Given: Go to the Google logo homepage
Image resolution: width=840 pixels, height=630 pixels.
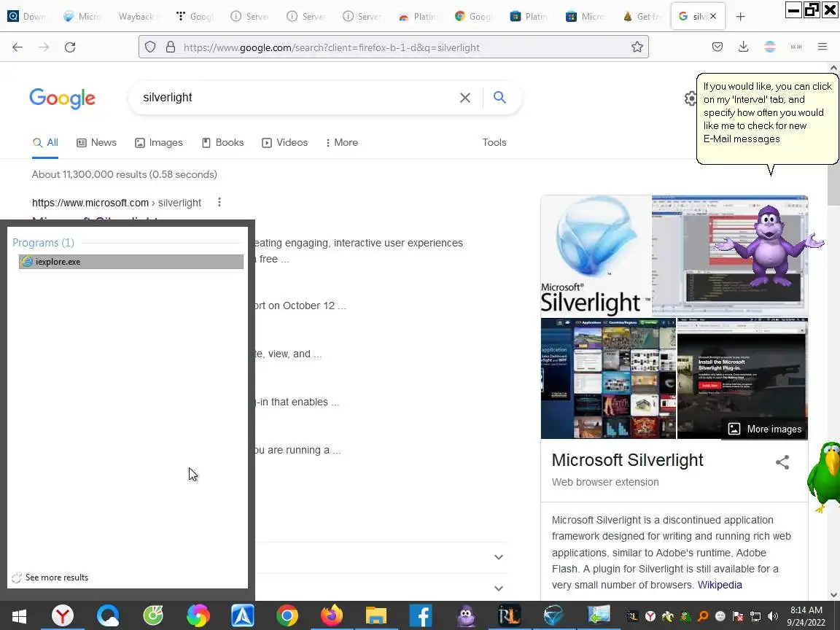Looking at the screenshot, I should [62, 98].
